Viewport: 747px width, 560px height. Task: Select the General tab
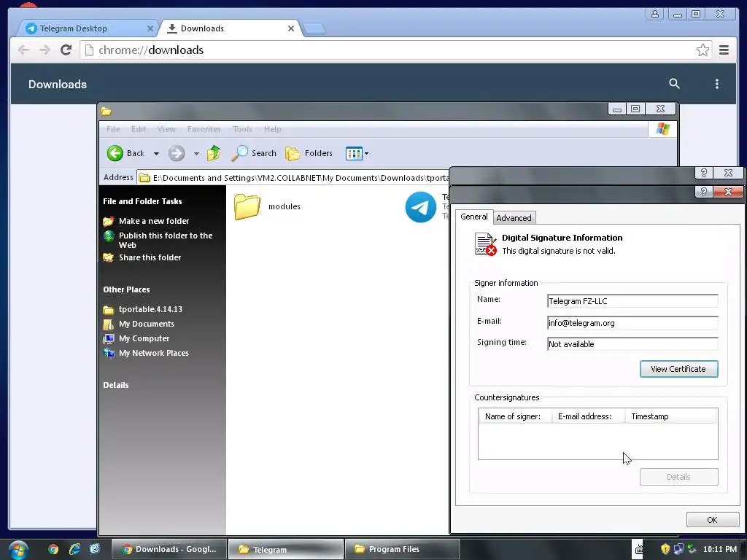click(474, 217)
